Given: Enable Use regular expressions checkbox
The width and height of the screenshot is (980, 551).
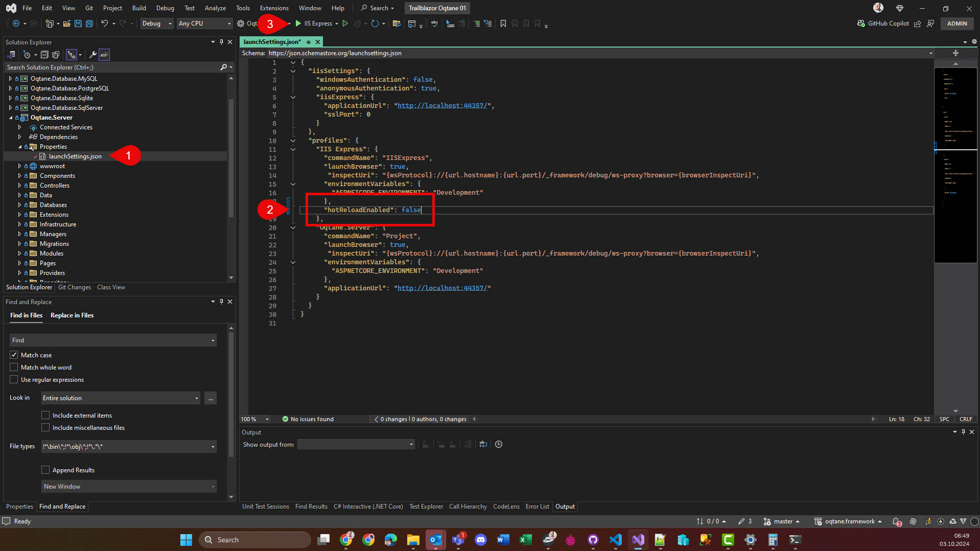Looking at the screenshot, I should tap(14, 379).
